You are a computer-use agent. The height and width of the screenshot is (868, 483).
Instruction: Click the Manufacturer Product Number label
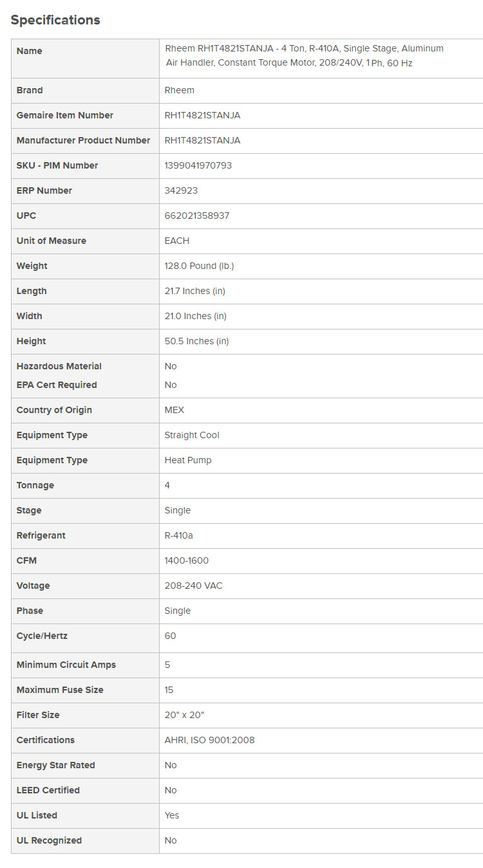(x=83, y=140)
